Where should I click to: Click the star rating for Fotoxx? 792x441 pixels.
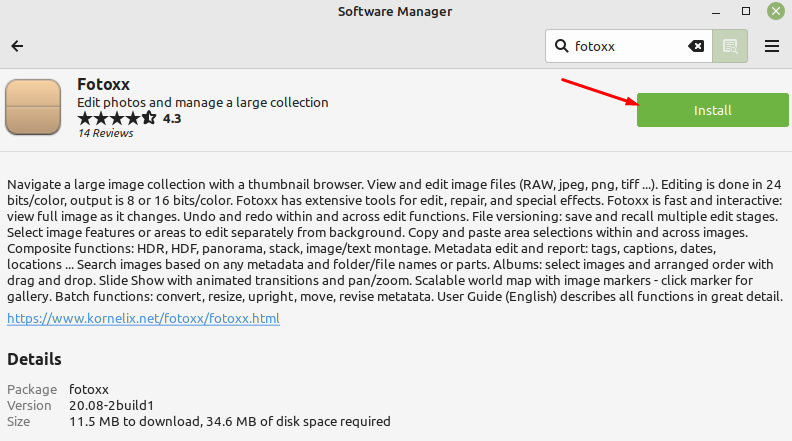tap(117, 118)
